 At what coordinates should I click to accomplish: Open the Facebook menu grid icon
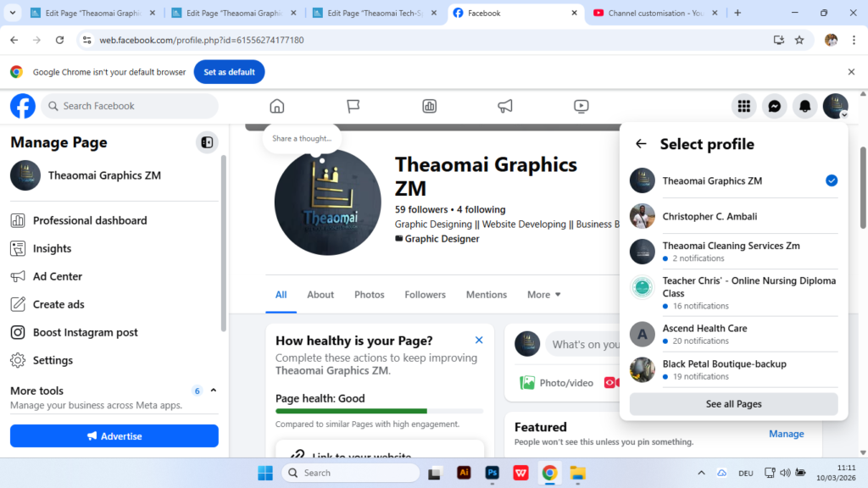click(x=743, y=106)
